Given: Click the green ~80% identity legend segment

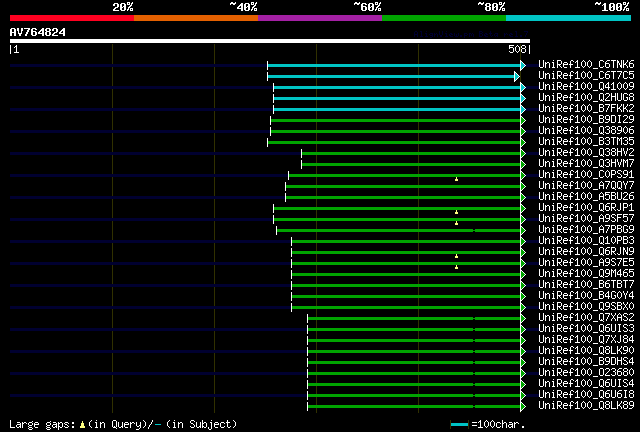Looking at the screenshot, I should tap(444, 18).
